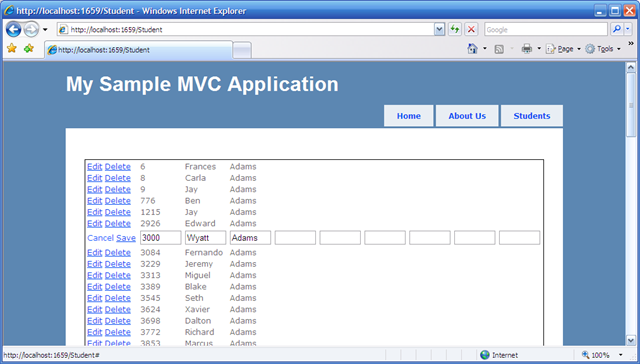
Task: Click the Home page toolbar icon
Action: 473,49
